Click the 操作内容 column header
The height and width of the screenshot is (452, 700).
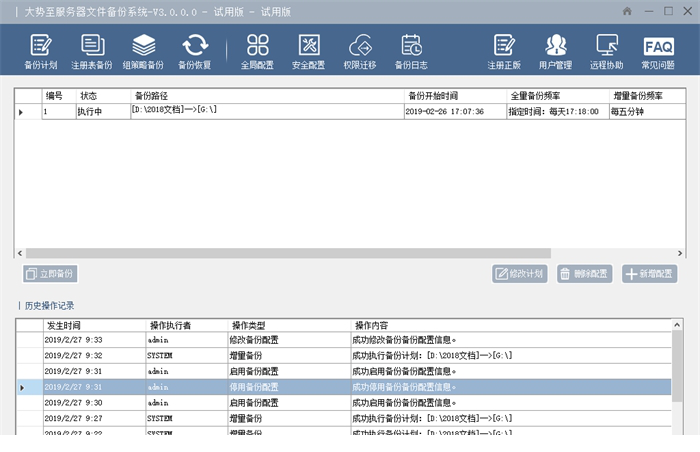click(x=511, y=325)
